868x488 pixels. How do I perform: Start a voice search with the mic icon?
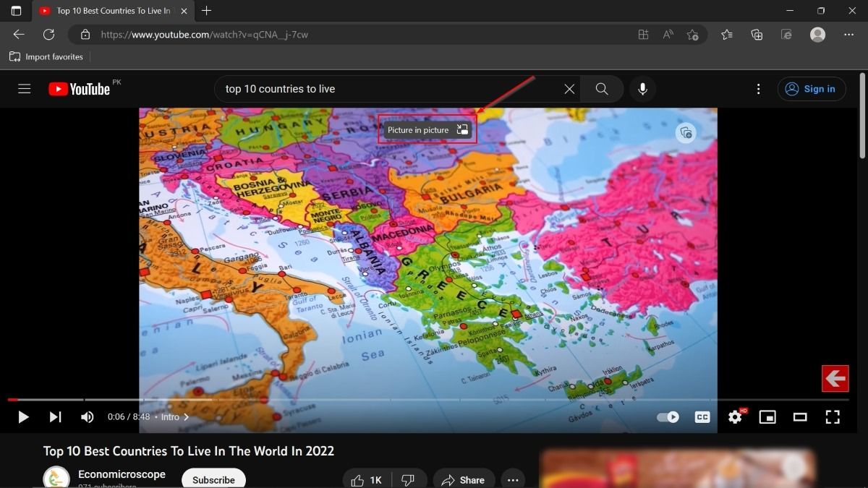point(642,88)
